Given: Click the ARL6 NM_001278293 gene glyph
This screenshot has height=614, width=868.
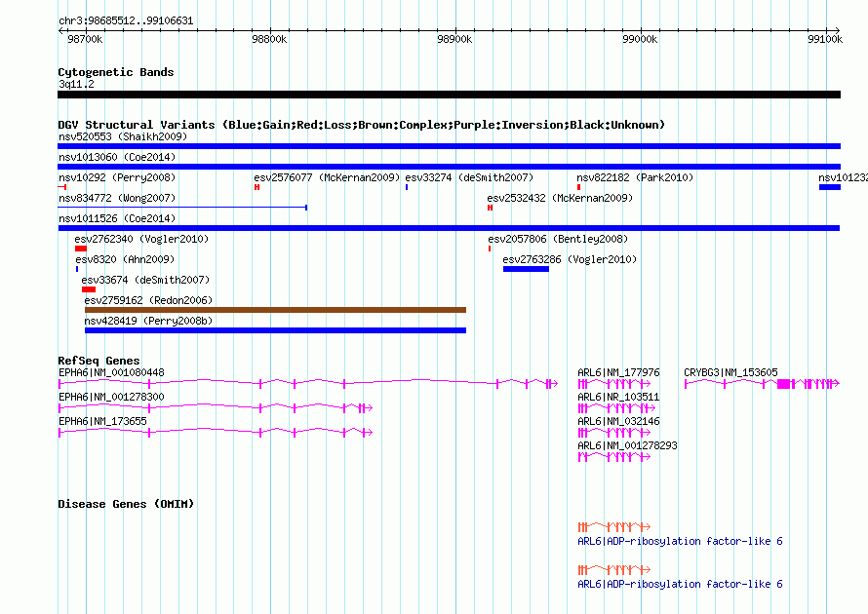Looking at the screenshot, I should coord(613,457).
